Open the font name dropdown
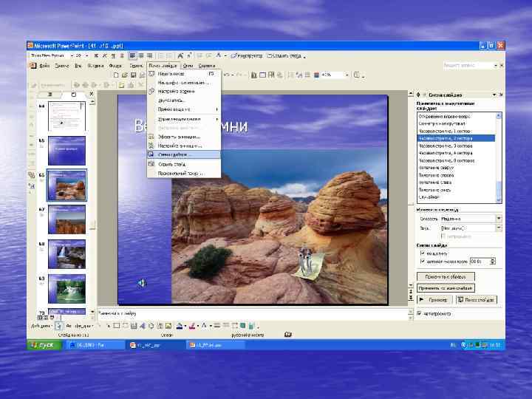532x399 pixels. [x=72, y=55]
